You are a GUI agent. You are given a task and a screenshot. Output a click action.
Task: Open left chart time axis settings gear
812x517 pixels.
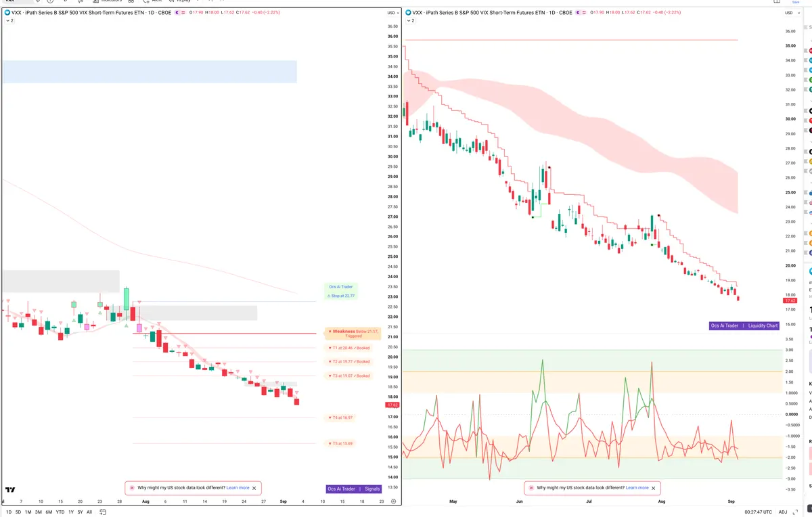coord(393,501)
